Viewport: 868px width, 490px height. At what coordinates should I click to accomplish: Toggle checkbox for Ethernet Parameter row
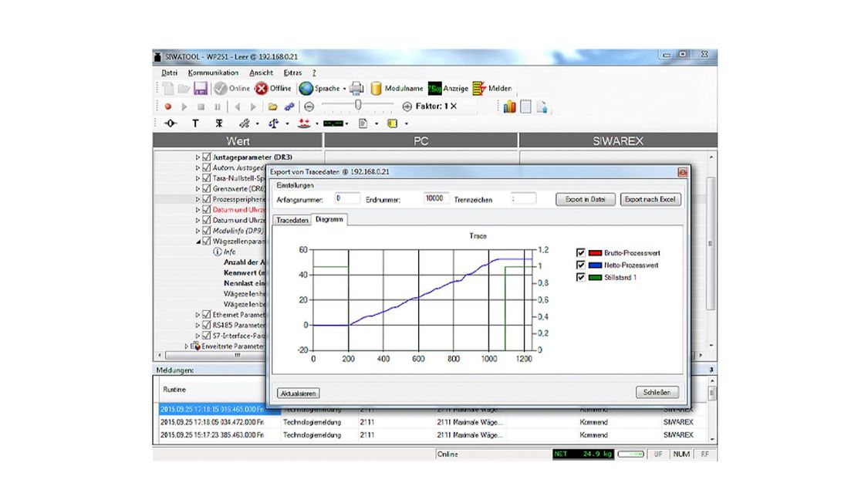click(x=207, y=315)
